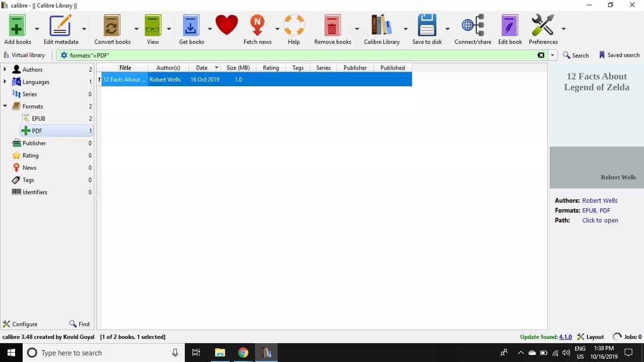Image resolution: width=644 pixels, height=362 pixels.
Task: Select the EPUB format filter
Action: 38,119
